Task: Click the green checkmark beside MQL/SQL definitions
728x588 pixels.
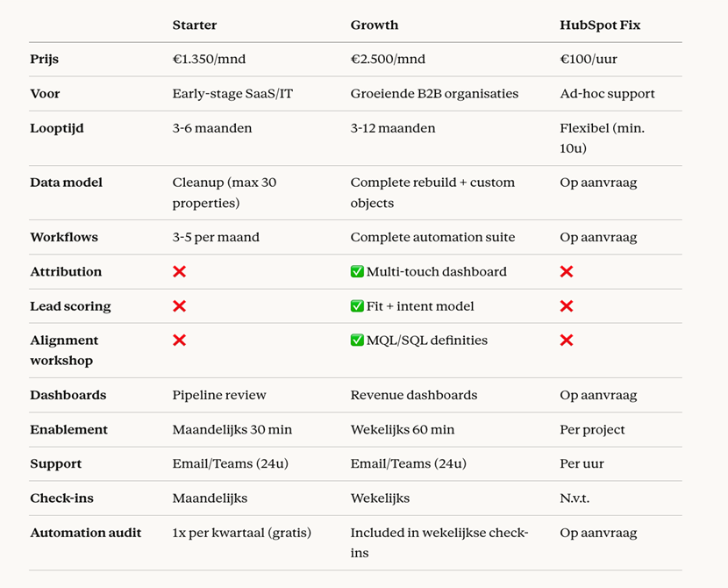Action: pyautogui.click(x=357, y=341)
